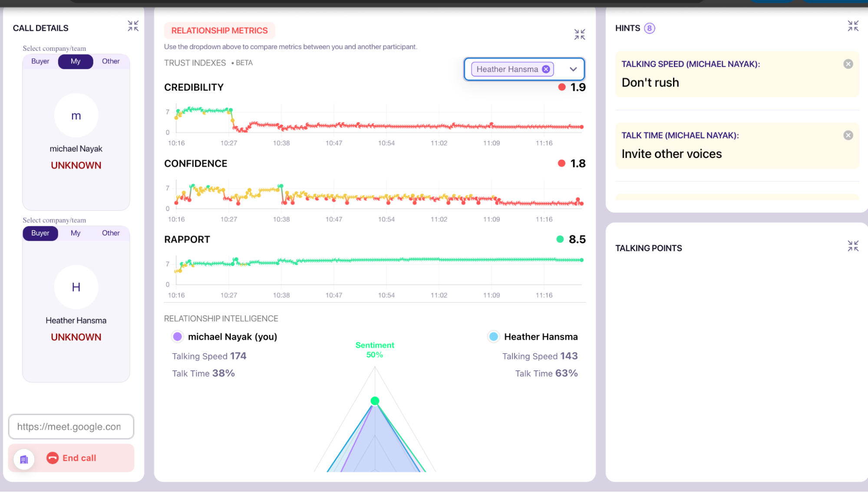Screen dimensions: 868x492
Task: Dismiss the Talk Time hint
Action: point(848,135)
